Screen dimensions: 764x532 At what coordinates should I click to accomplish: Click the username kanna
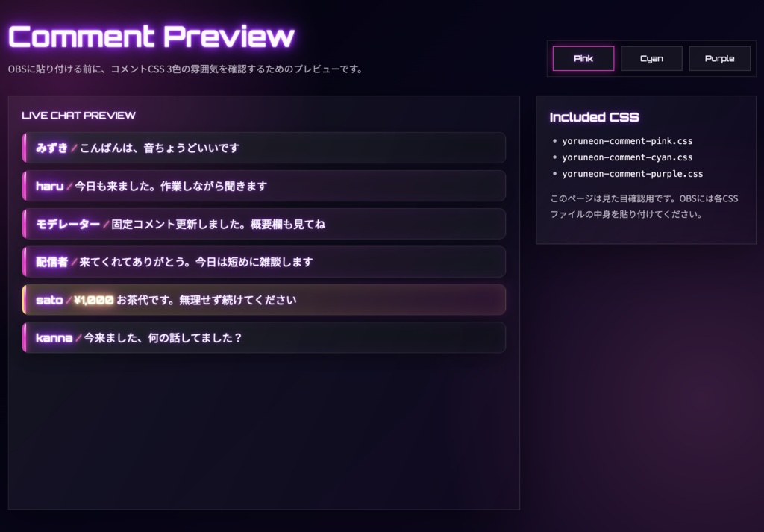(54, 337)
